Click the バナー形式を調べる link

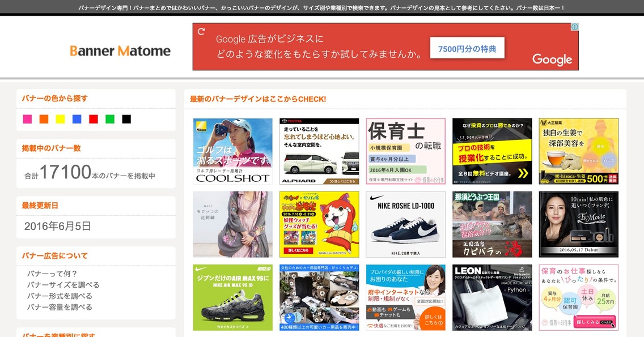(59, 296)
